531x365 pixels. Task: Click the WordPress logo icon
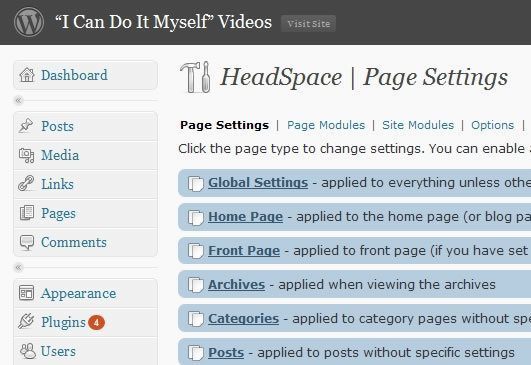[29, 22]
